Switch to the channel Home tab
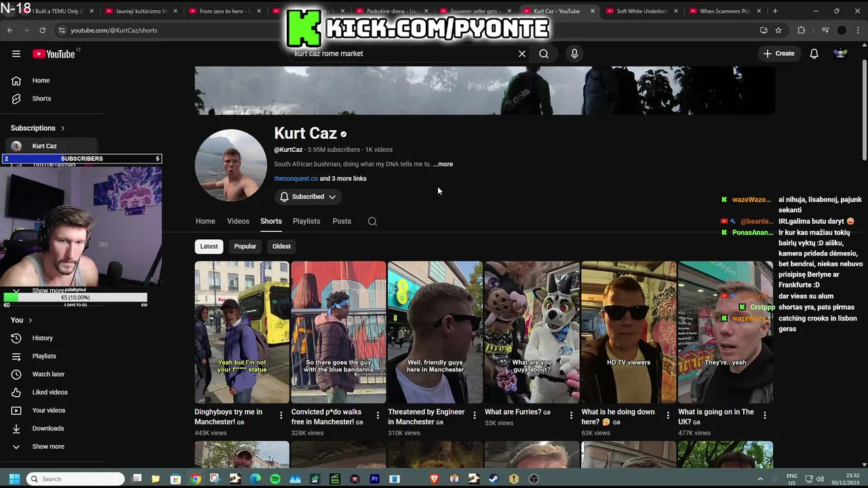This screenshot has width=868, height=488. click(205, 221)
